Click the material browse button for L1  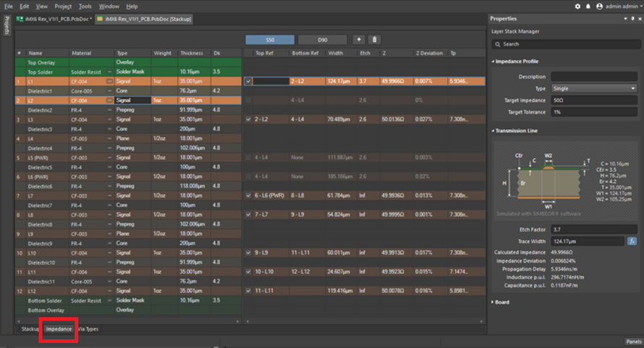point(109,82)
